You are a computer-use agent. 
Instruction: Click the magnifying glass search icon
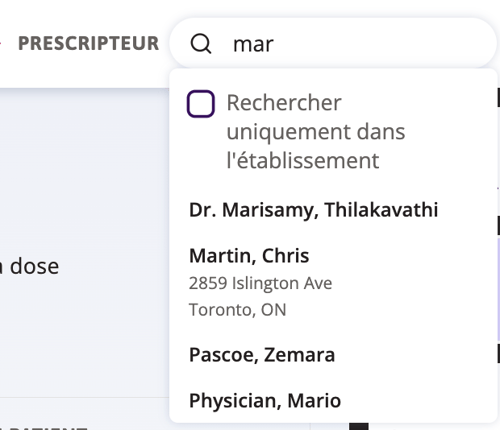pos(201,44)
